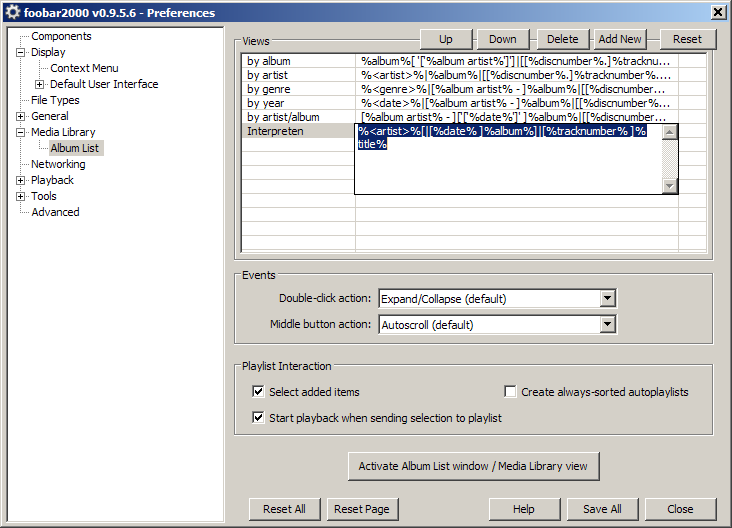Expand the Default User Interface node

[40, 84]
